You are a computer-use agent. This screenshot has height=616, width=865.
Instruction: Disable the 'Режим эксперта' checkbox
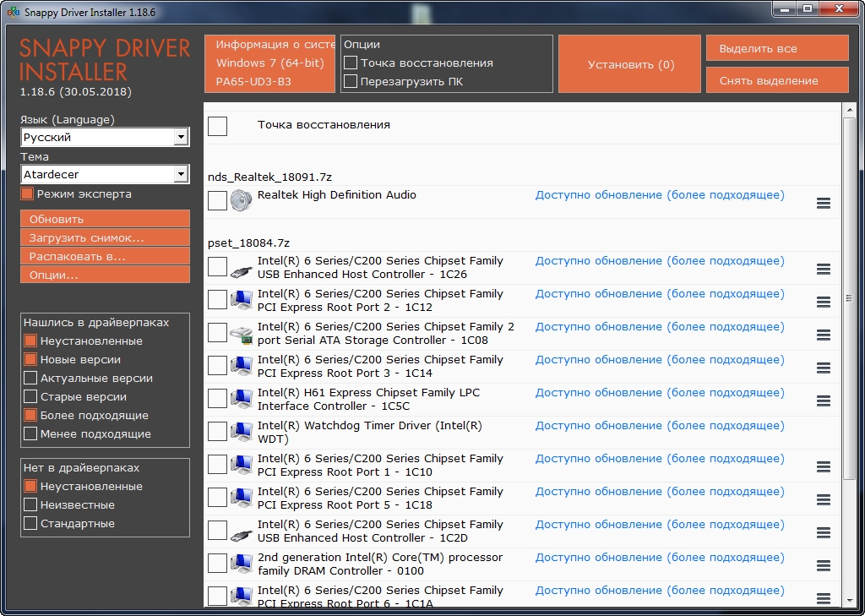point(27,194)
